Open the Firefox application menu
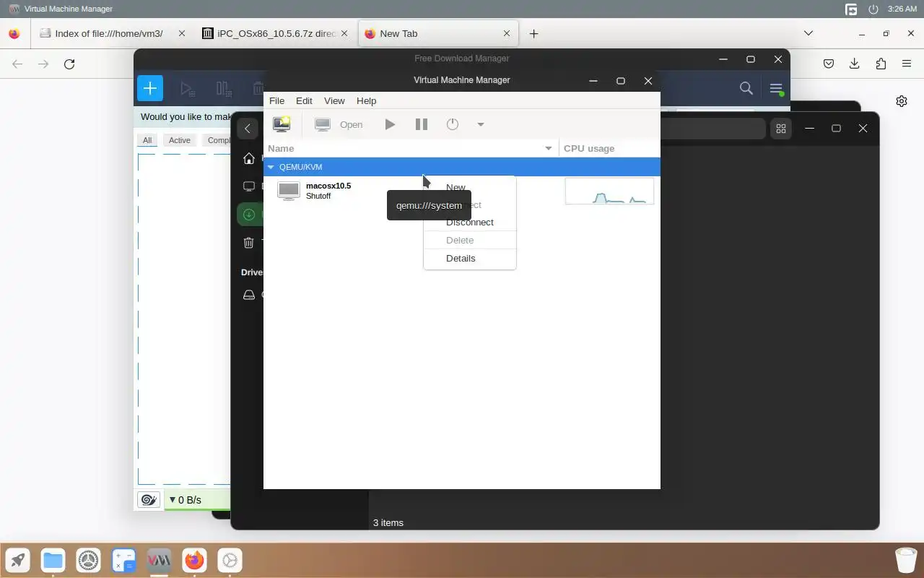The width and height of the screenshot is (924, 578). pos(907,64)
